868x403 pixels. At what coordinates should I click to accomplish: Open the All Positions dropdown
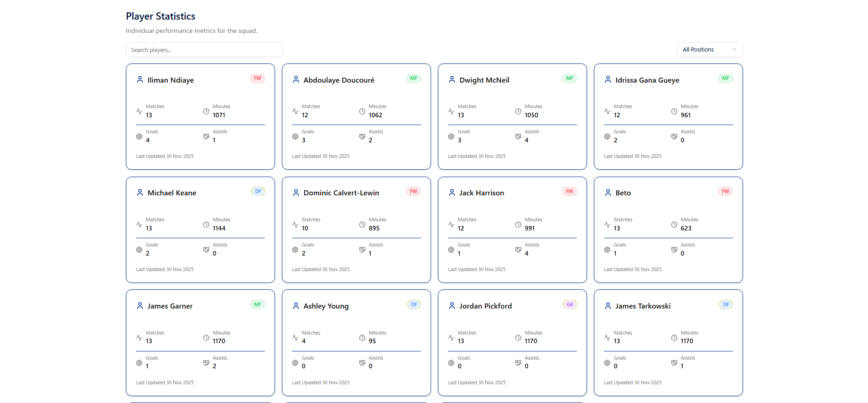[x=710, y=50]
